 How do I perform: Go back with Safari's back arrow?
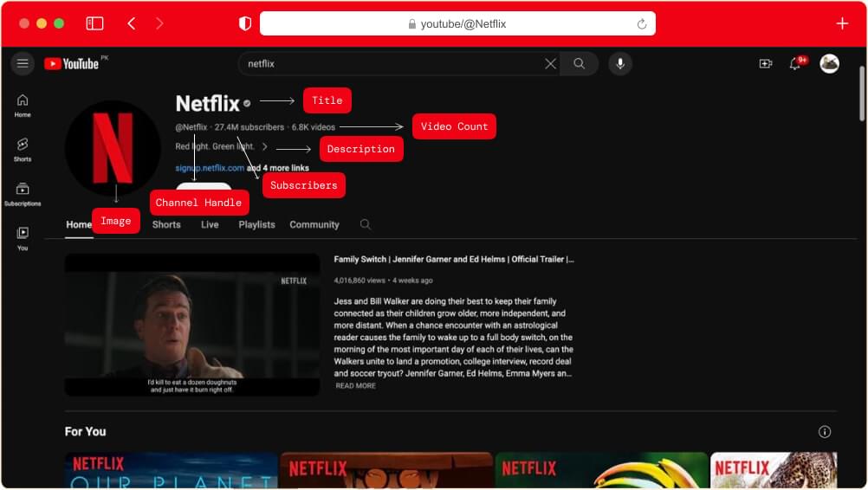click(131, 23)
